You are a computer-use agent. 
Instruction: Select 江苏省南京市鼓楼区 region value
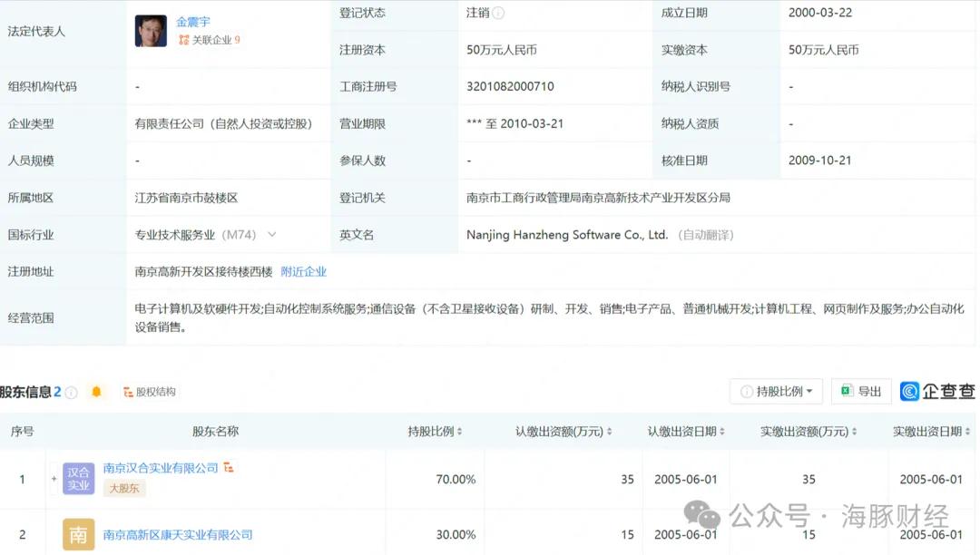click(186, 198)
